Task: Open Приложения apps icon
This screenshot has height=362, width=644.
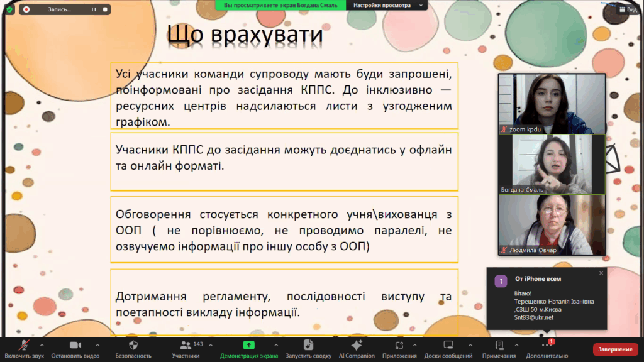Action: point(399,346)
